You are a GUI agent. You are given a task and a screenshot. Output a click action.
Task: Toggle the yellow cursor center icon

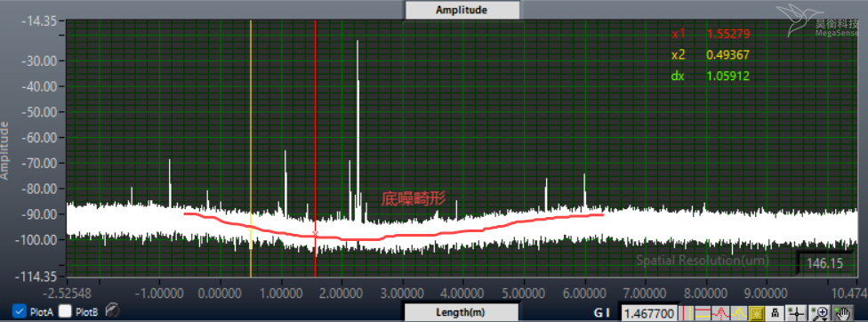point(757,314)
